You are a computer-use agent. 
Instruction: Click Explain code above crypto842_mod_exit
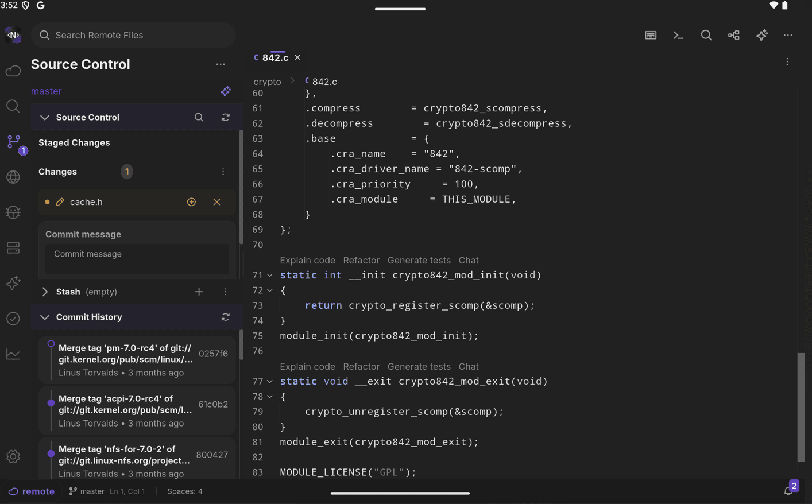307,366
